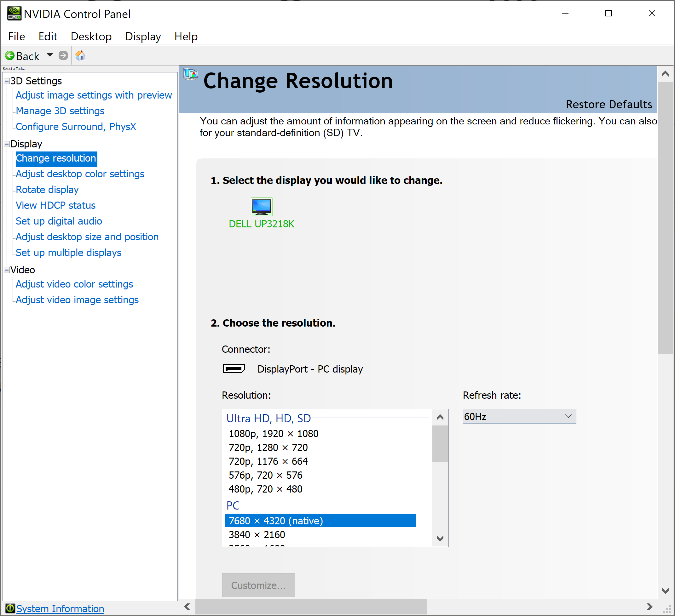Collapse the Display tree node

tap(7, 144)
